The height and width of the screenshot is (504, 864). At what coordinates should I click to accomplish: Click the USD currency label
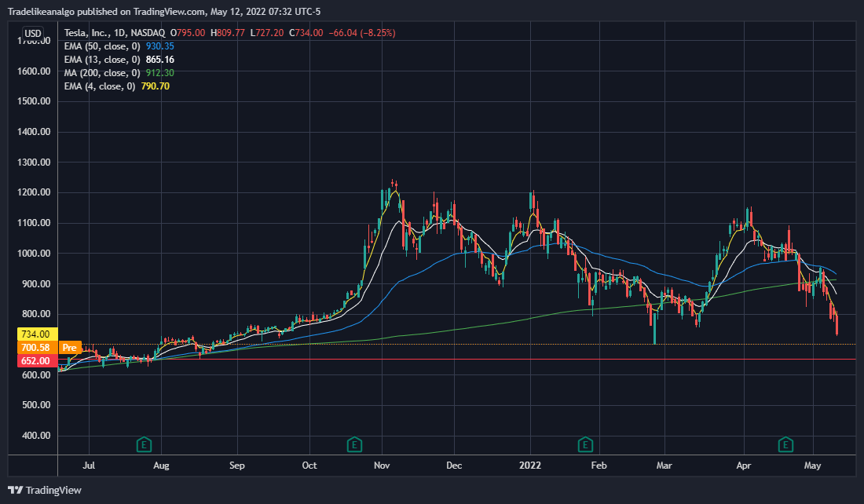pos(33,33)
